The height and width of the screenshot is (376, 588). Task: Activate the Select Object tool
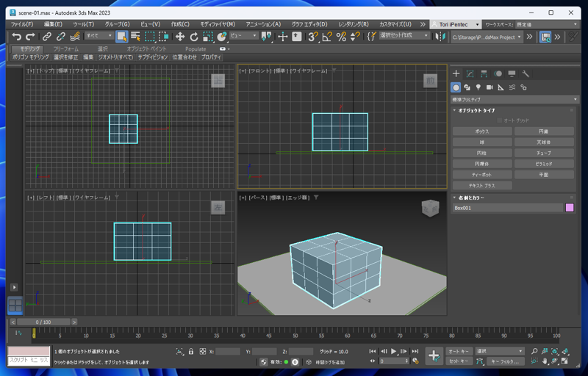[121, 36]
